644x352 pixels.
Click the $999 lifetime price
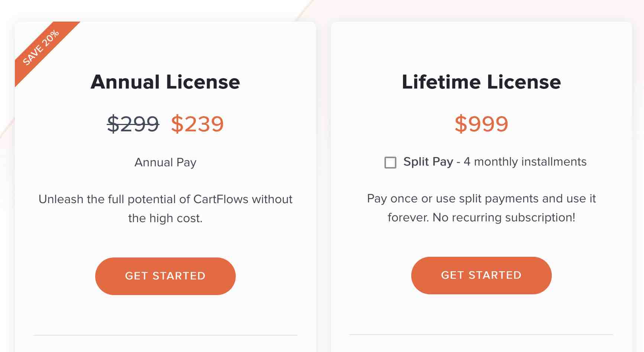(481, 124)
